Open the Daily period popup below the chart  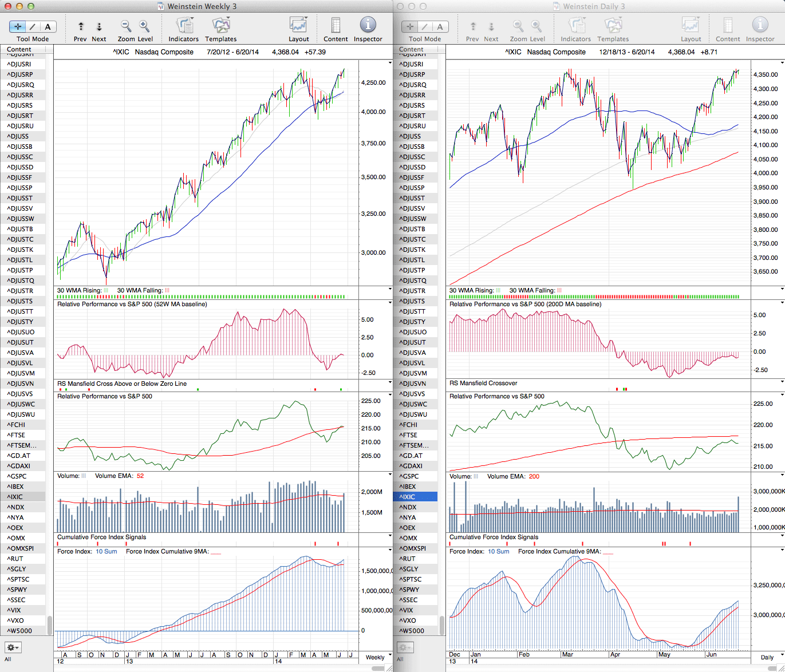coord(771,657)
